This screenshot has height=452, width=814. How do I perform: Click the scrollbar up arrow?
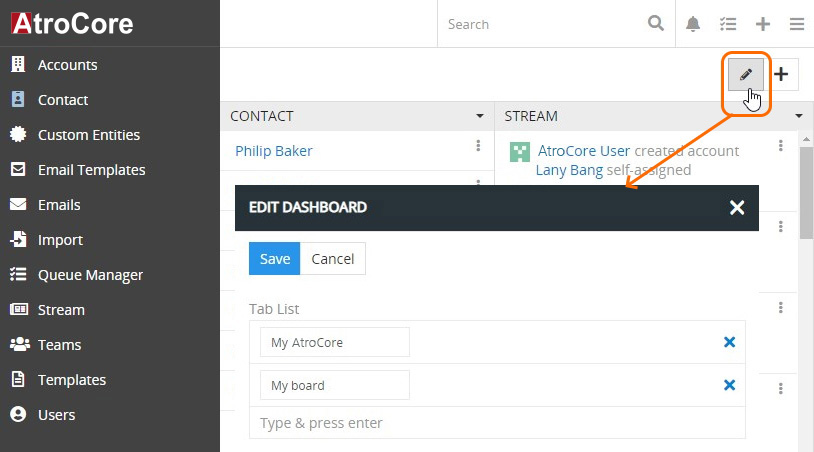point(805,139)
